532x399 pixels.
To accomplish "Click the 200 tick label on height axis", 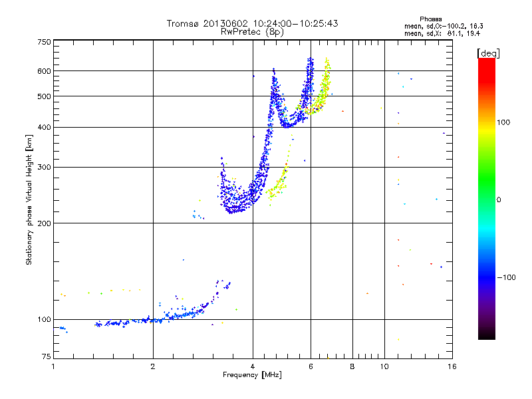I will click(44, 223).
